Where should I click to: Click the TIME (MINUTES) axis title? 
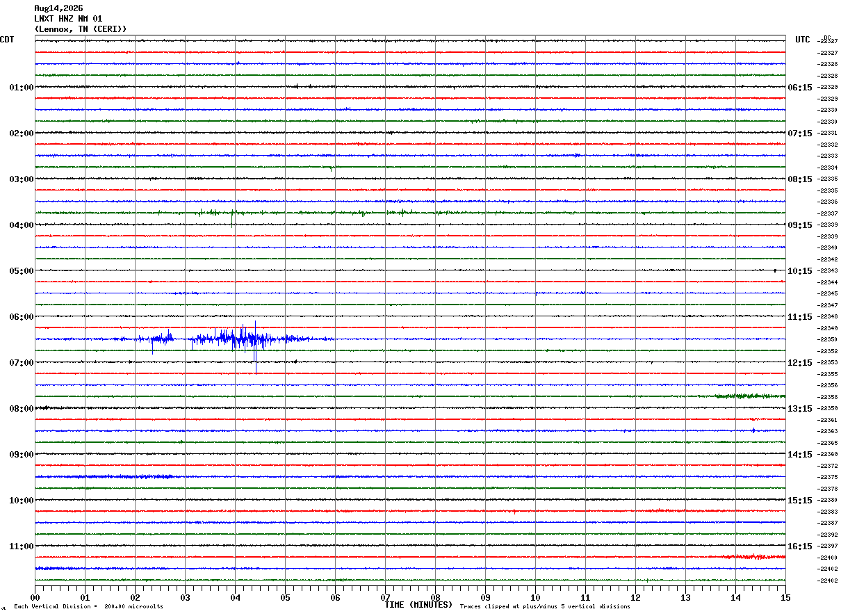[x=419, y=605]
